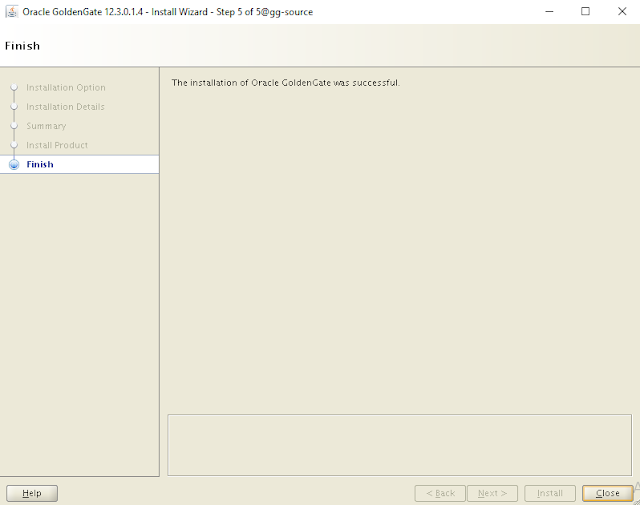Viewport: 640px width, 505px height.
Task: Click the greyed-out Install button
Action: coord(550,493)
